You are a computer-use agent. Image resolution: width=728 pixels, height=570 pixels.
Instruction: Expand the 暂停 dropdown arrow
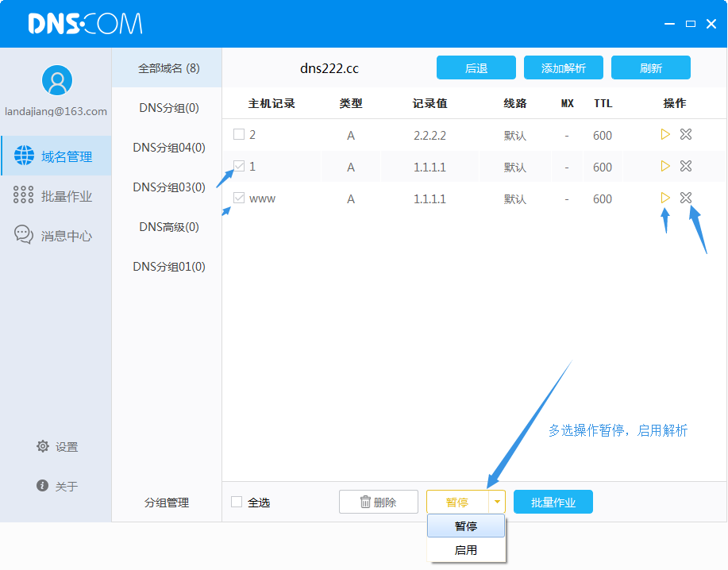point(497,502)
